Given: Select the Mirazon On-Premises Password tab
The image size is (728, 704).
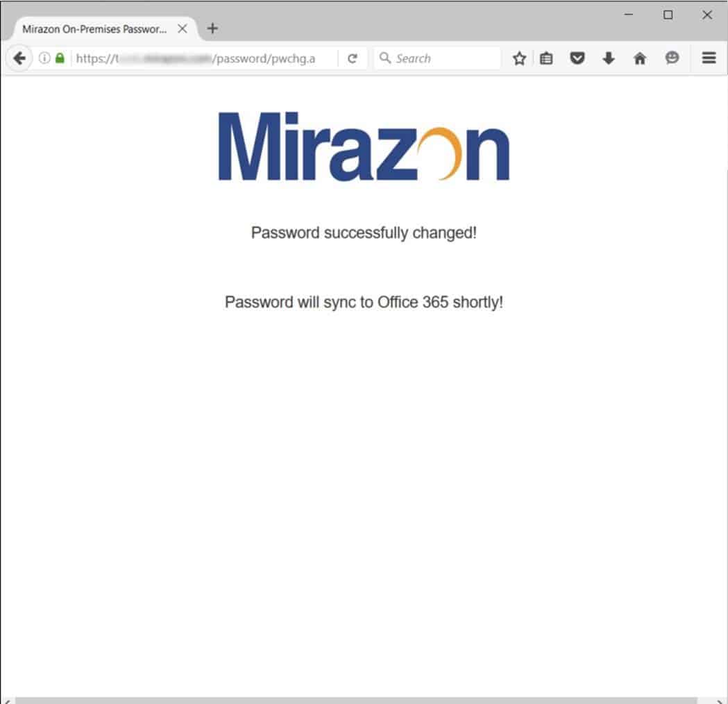Looking at the screenshot, I should tap(94, 29).
